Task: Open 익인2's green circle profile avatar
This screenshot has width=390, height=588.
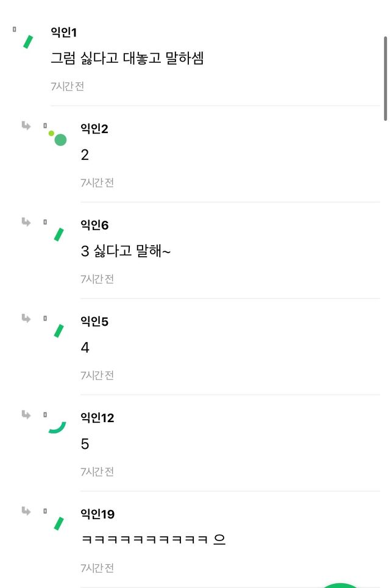Action: coord(58,138)
